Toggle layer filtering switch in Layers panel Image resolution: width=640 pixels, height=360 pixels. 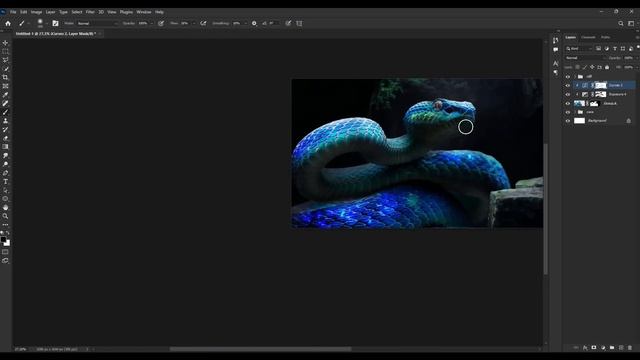(638, 48)
